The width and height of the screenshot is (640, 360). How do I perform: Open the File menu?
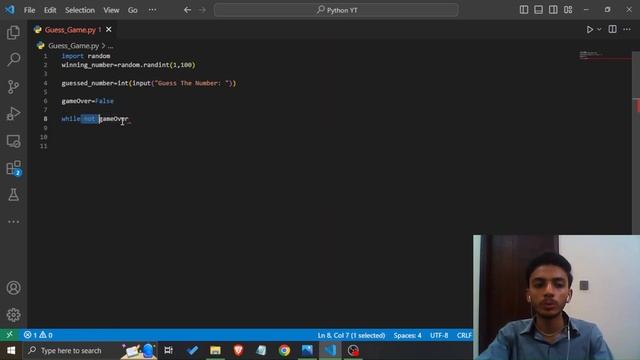tap(29, 10)
